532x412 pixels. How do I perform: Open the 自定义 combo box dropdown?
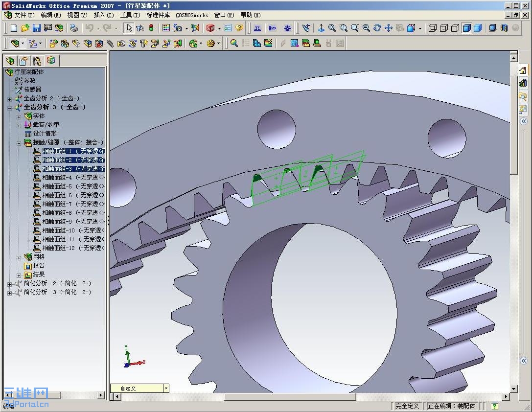pos(166,388)
